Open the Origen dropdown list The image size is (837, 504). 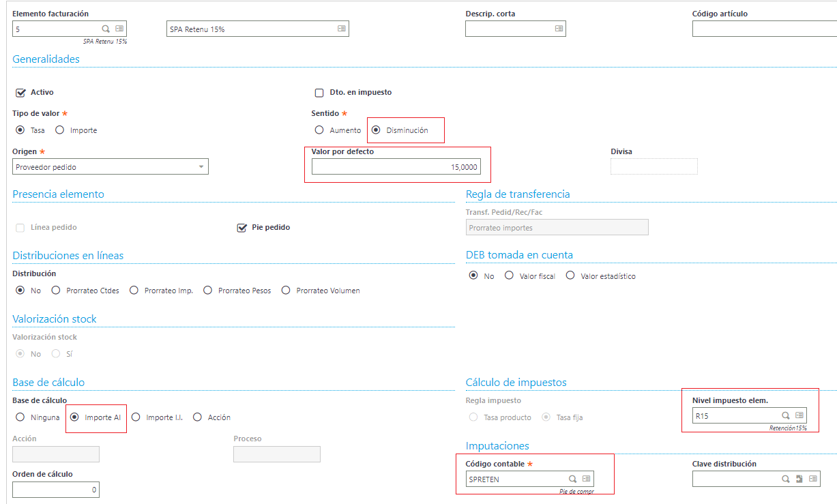click(111, 166)
